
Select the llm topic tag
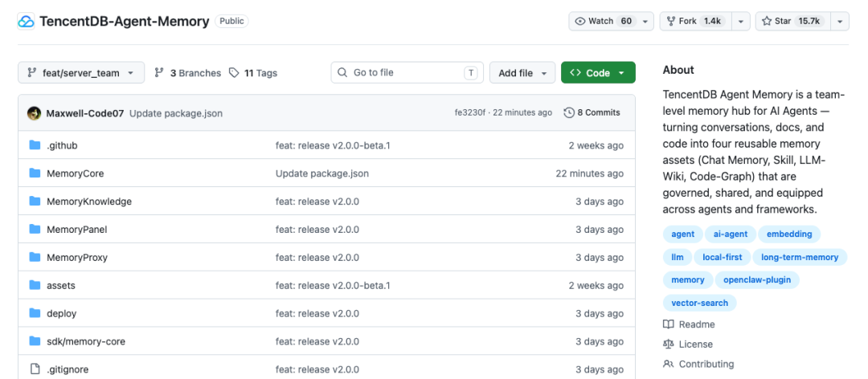(678, 257)
